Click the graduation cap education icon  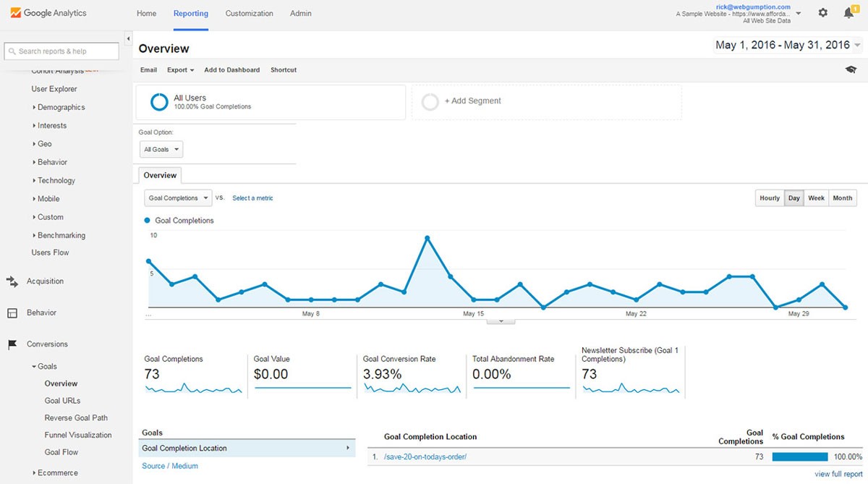point(851,69)
